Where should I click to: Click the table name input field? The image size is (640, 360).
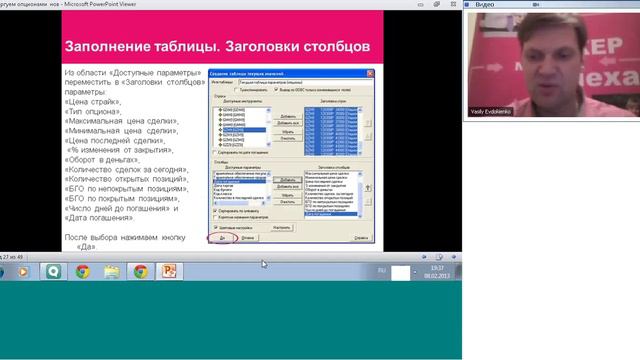coord(305,82)
